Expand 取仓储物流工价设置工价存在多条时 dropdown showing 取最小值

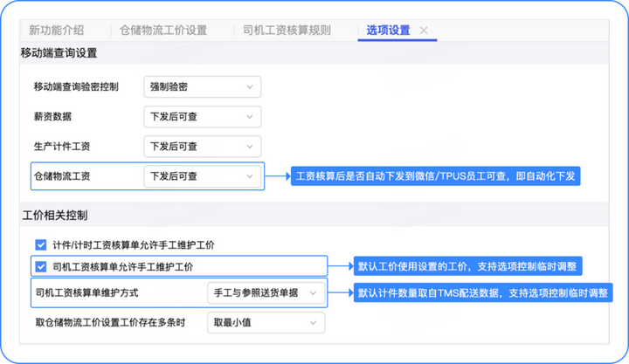pos(266,323)
